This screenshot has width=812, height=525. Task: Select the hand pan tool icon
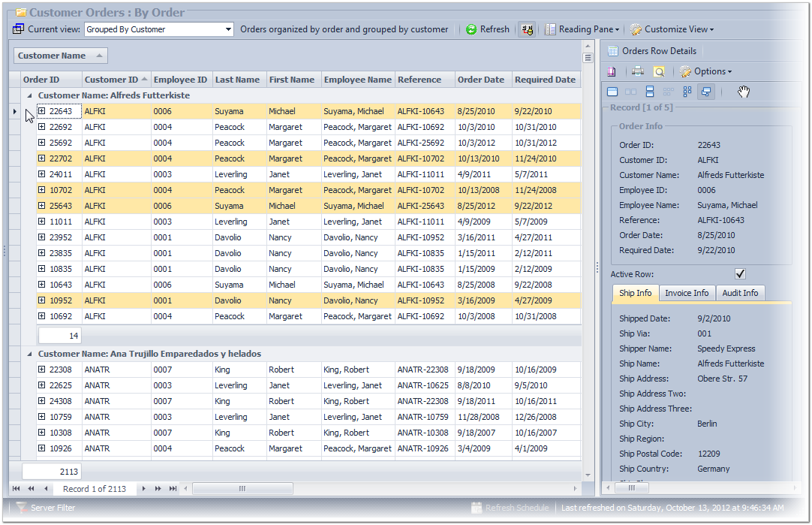(743, 92)
